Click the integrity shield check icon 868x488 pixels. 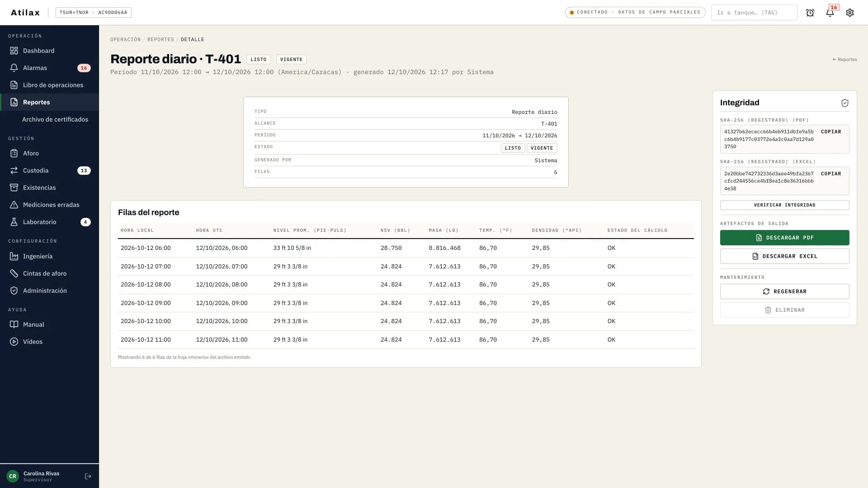click(x=844, y=103)
